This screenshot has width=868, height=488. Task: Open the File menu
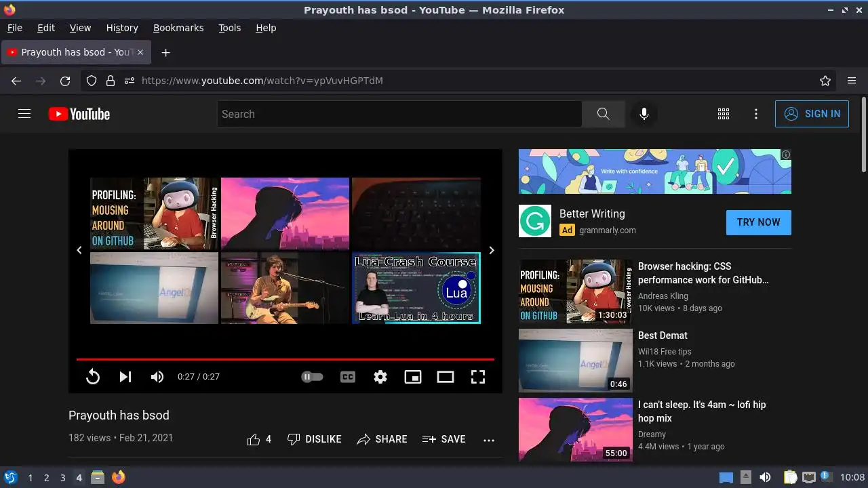click(15, 28)
